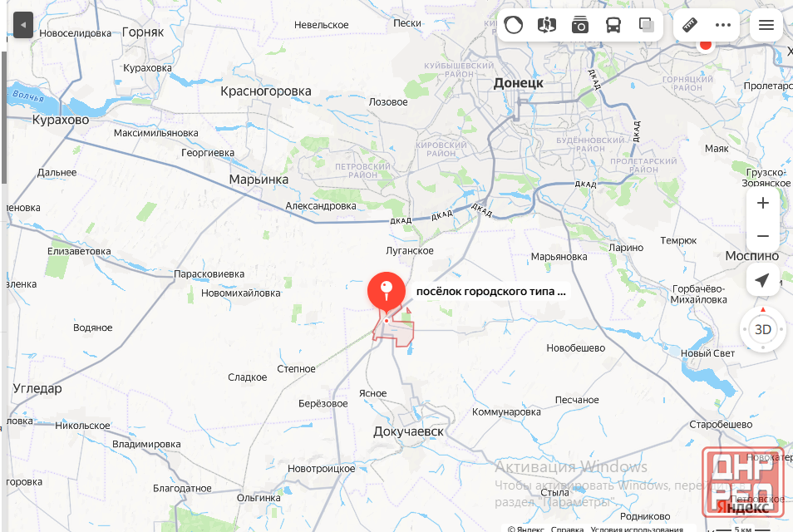
Task: Toggle the traffic layer circle icon
Action: 514,25
